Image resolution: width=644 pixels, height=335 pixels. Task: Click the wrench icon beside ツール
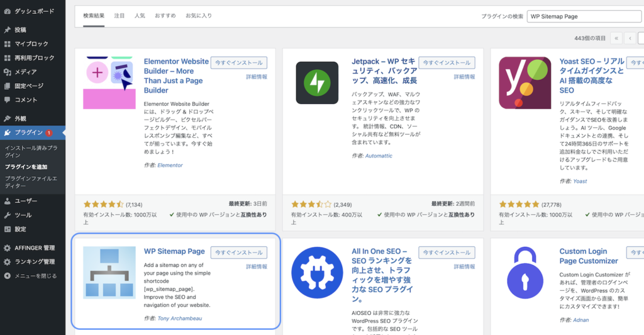point(7,215)
